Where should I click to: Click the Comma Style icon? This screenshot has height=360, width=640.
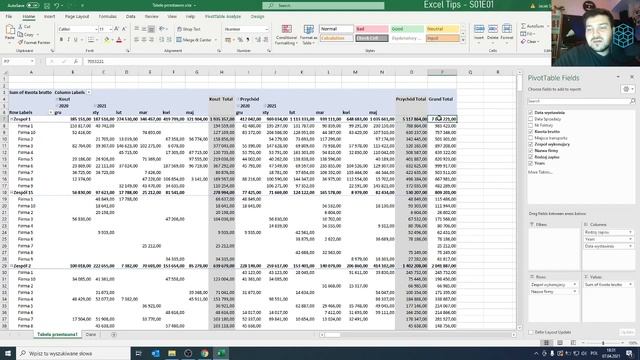coord(248,40)
